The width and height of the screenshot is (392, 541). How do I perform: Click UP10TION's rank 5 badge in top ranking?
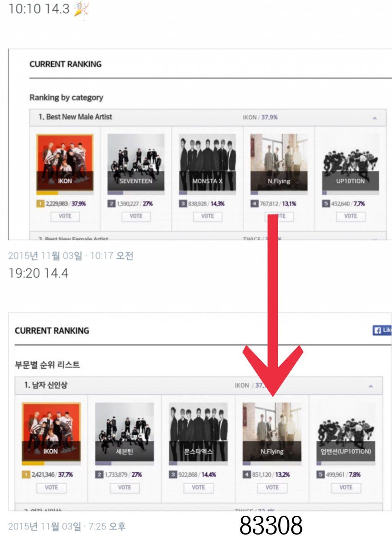326,204
